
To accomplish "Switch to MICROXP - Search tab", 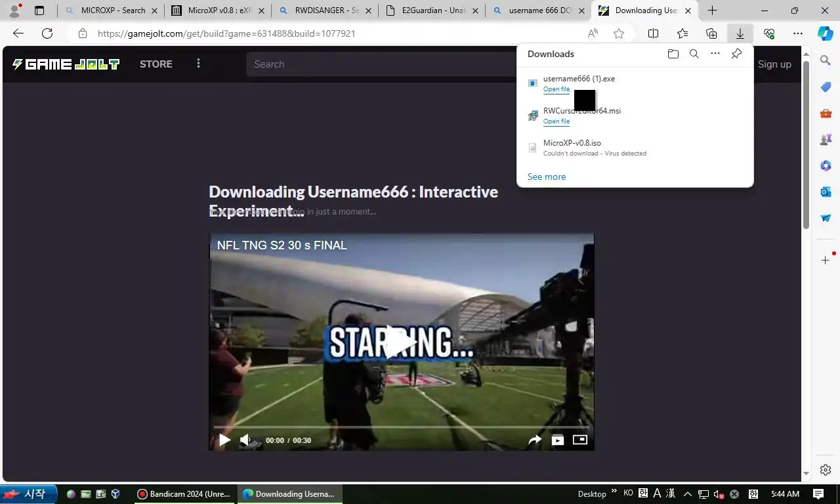I will (111, 10).
